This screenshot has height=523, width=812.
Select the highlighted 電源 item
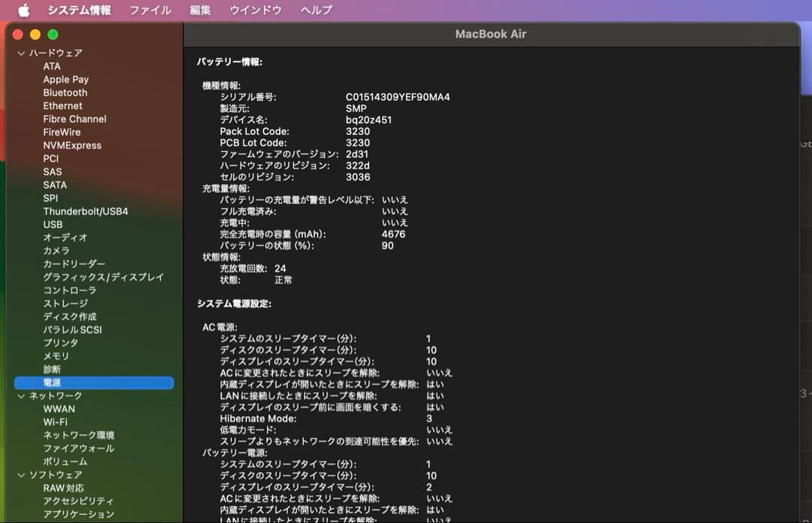[52, 383]
